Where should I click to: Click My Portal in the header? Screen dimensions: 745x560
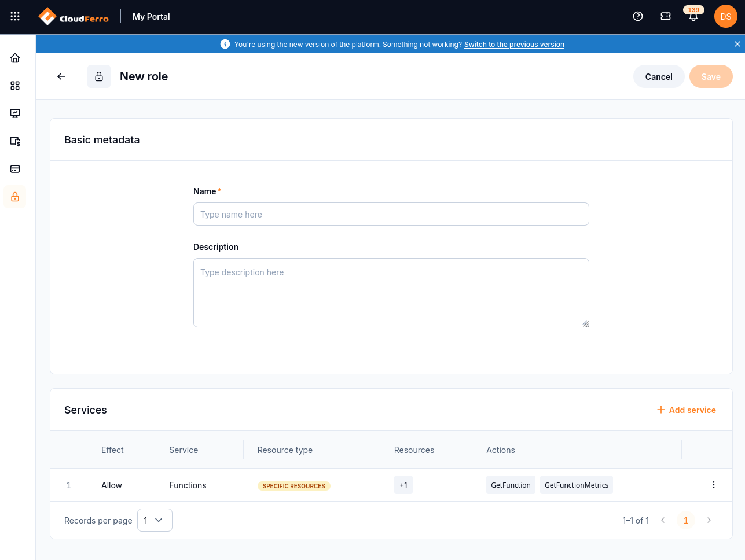coord(151,17)
